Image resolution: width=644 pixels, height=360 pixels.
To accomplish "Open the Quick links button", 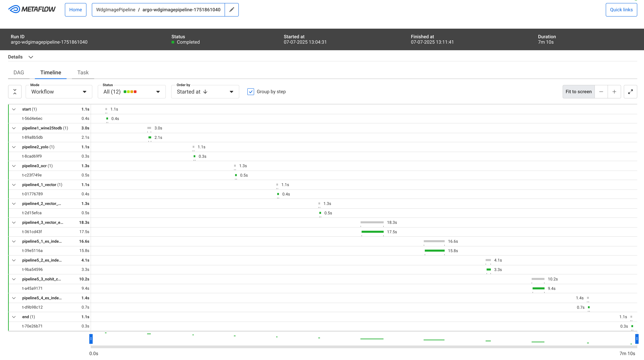I will point(621,10).
